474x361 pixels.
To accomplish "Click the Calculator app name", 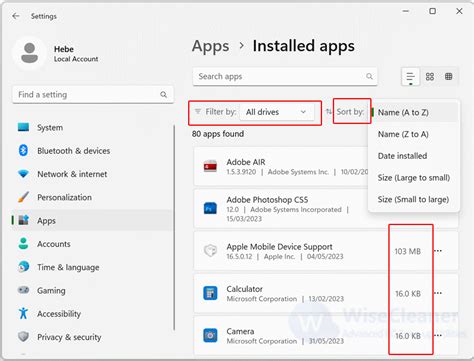I will tap(245, 289).
